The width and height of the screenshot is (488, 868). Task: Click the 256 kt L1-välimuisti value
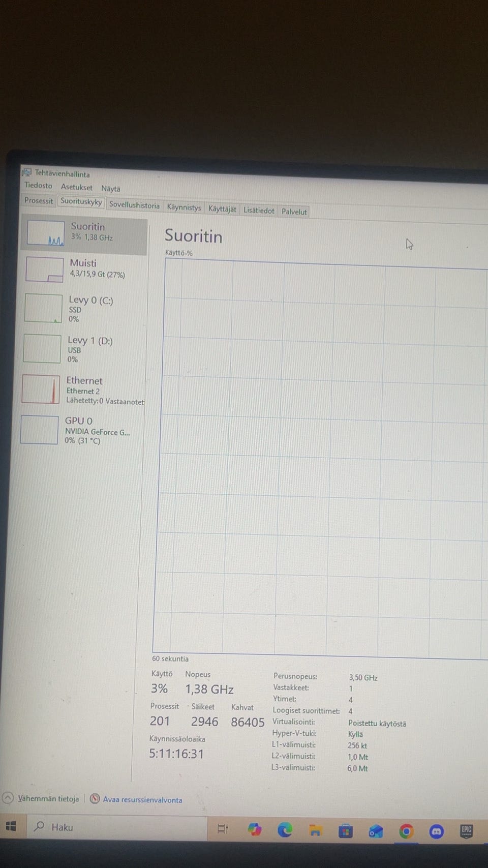tap(357, 745)
